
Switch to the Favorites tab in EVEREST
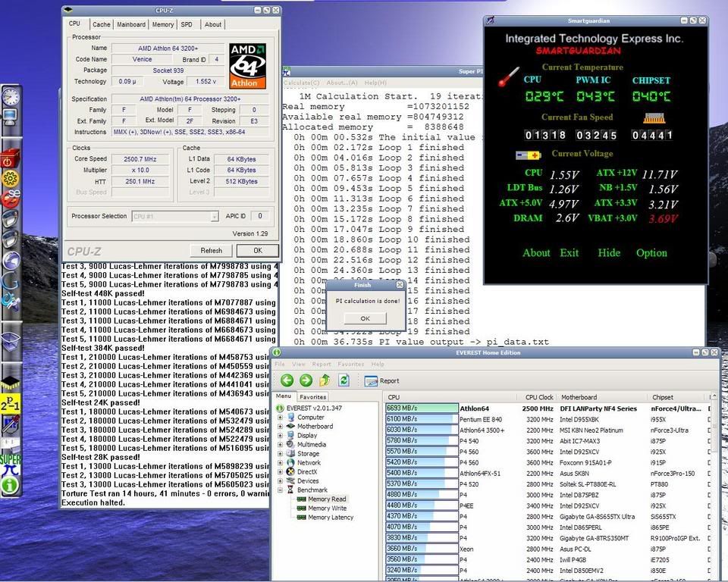[312, 397]
